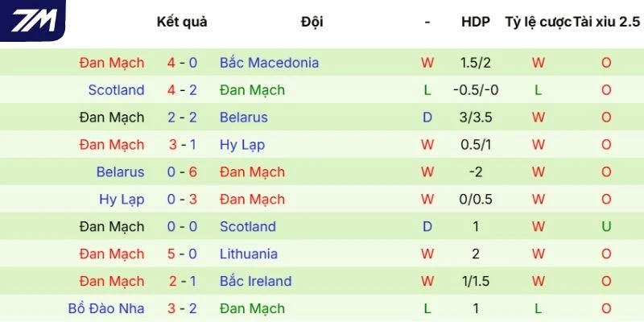Image resolution: width=644 pixels, height=322 pixels.
Task: Click the 4 - 0 score result
Action: tap(182, 63)
